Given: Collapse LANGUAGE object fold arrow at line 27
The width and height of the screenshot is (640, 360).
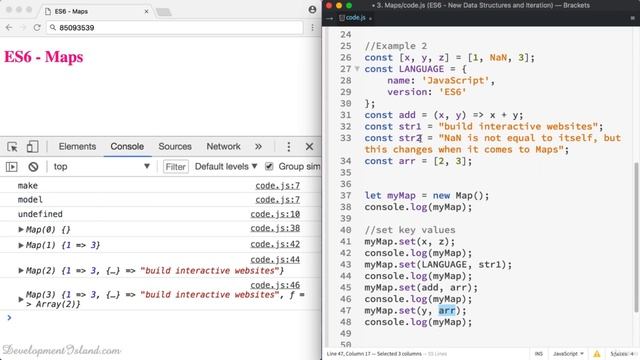Looking at the screenshot, I should tap(357, 69).
